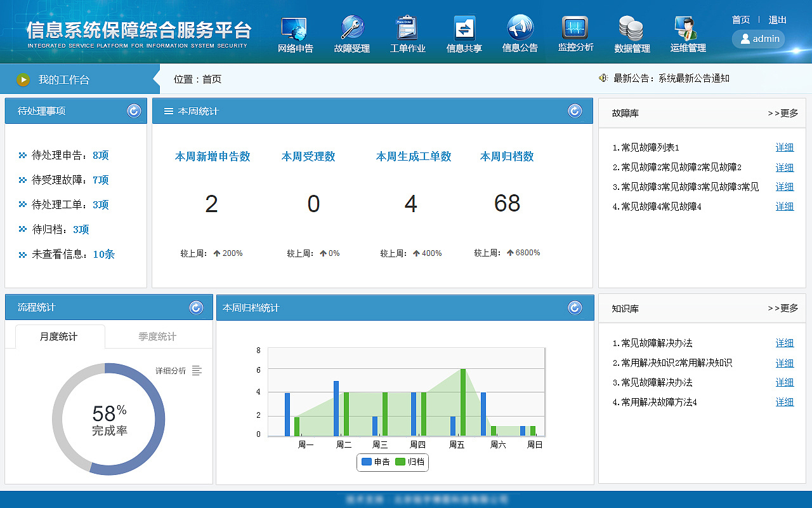Refresh the 待处理事项 panel
This screenshot has width=812, height=508.
coord(134,111)
